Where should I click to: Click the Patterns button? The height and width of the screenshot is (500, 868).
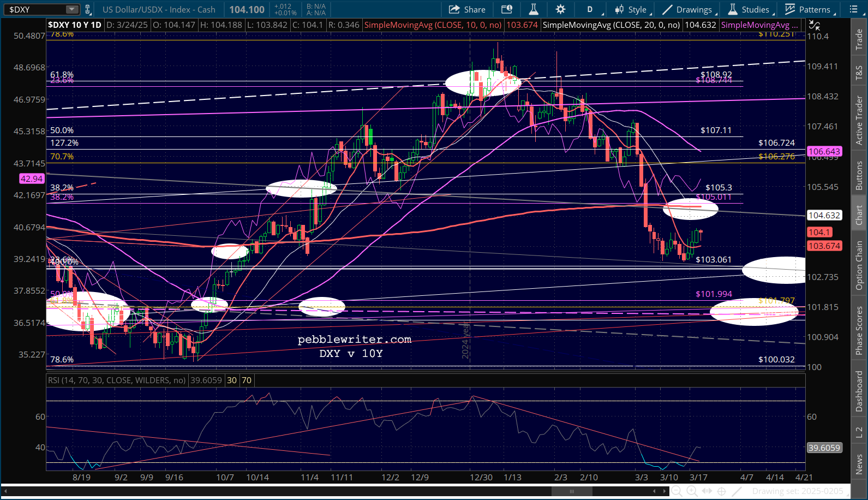click(808, 9)
